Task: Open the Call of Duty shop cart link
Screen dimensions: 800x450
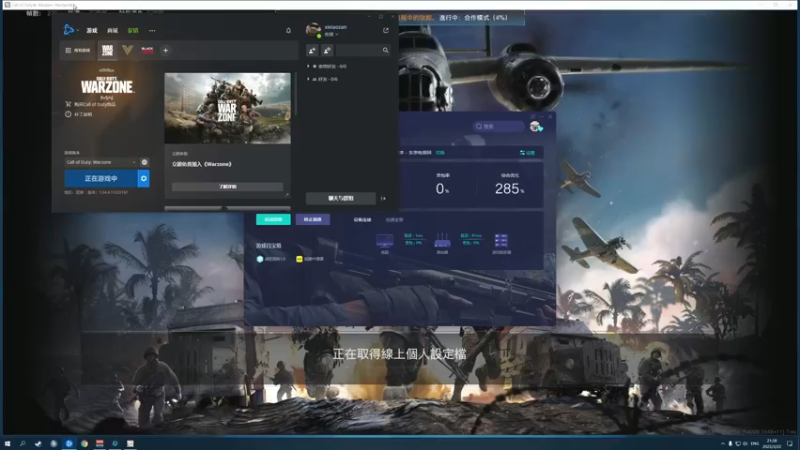Action: pos(90,104)
